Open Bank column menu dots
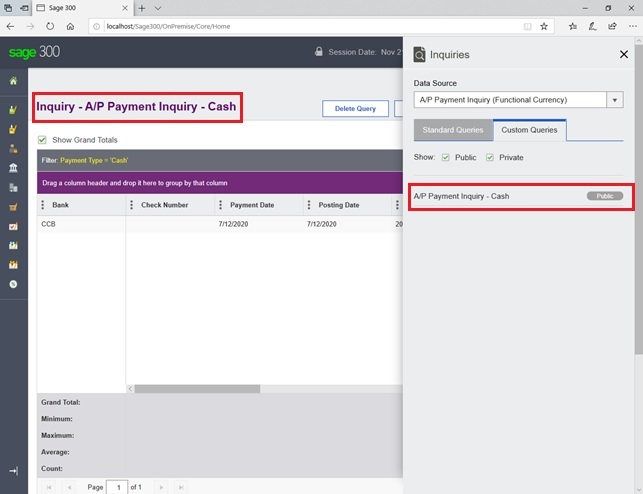The width and height of the screenshot is (643, 494). [43, 205]
